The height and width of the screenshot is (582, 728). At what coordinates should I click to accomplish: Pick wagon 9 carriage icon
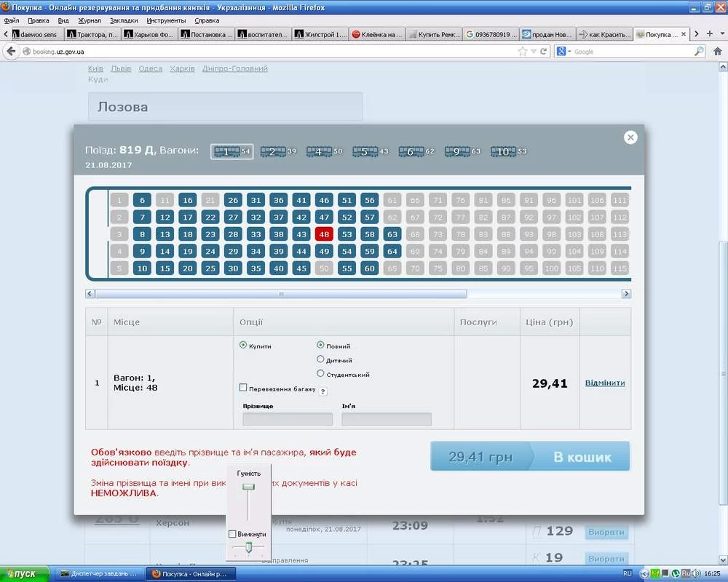(x=456, y=151)
